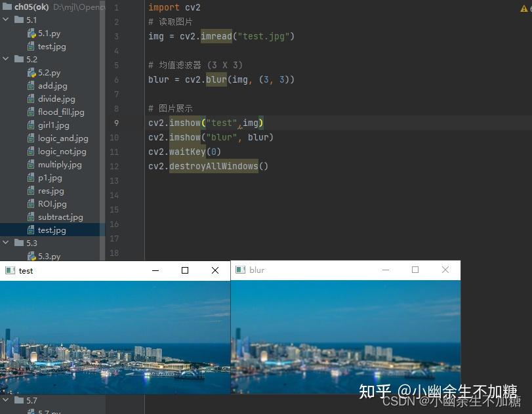This screenshot has height=414, width=532.
Task: Click the folder icon beside 5.7
Action: [x=19, y=400]
